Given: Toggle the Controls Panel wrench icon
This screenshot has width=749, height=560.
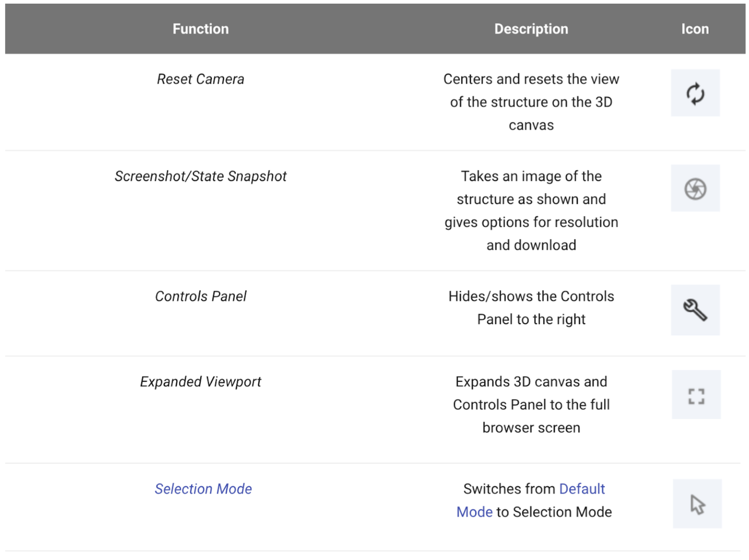Looking at the screenshot, I should pos(695,310).
